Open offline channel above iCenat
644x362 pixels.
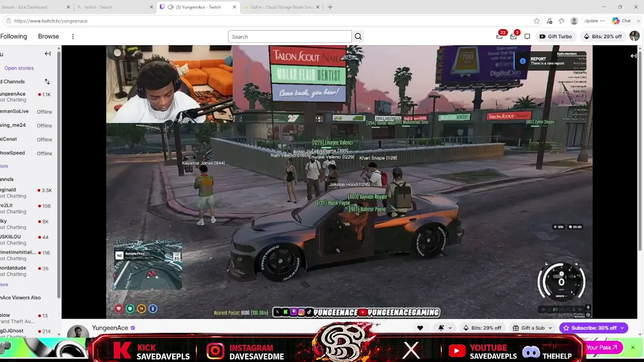[x=28, y=125]
